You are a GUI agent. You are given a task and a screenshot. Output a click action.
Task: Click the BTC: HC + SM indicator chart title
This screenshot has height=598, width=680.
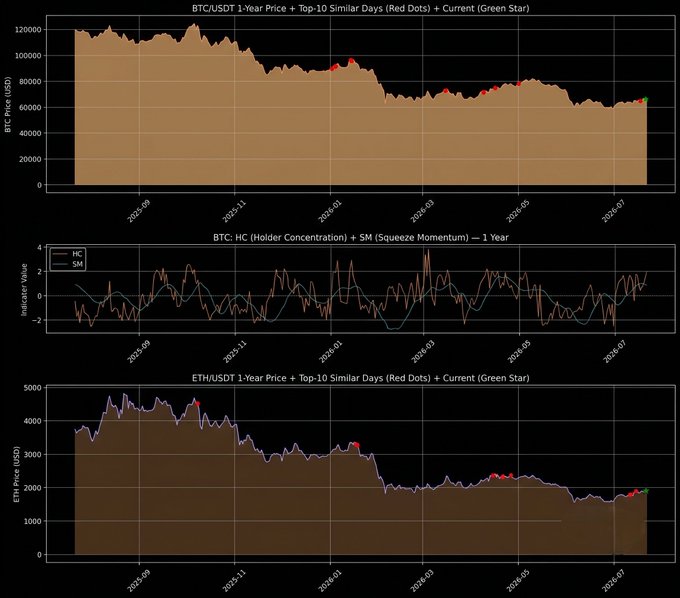click(360, 237)
